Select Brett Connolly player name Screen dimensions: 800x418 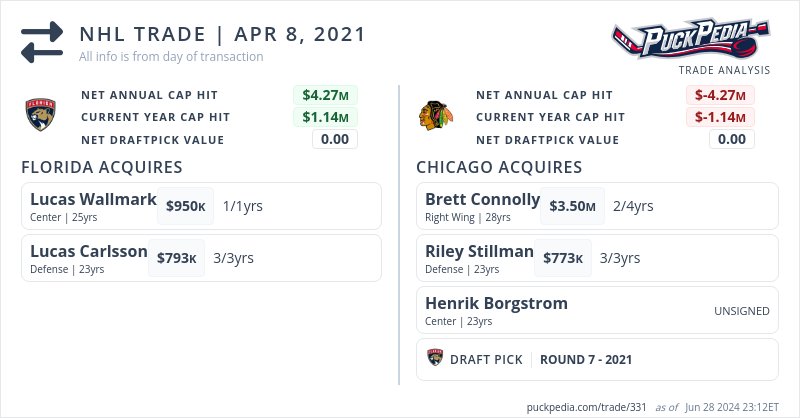pyautogui.click(x=482, y=199)
